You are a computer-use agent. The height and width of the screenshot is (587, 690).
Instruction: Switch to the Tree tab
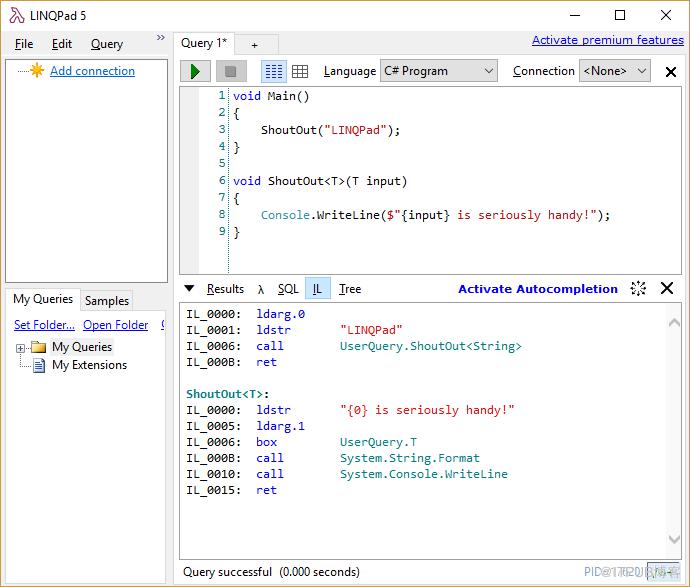point(350,289)
